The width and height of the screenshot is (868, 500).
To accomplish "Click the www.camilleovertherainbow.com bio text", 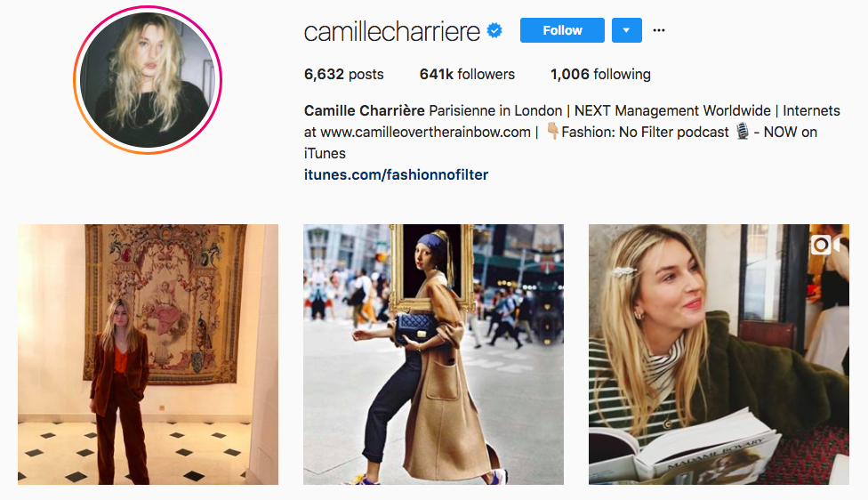I will pyautogui.click(x=425, y=133).
